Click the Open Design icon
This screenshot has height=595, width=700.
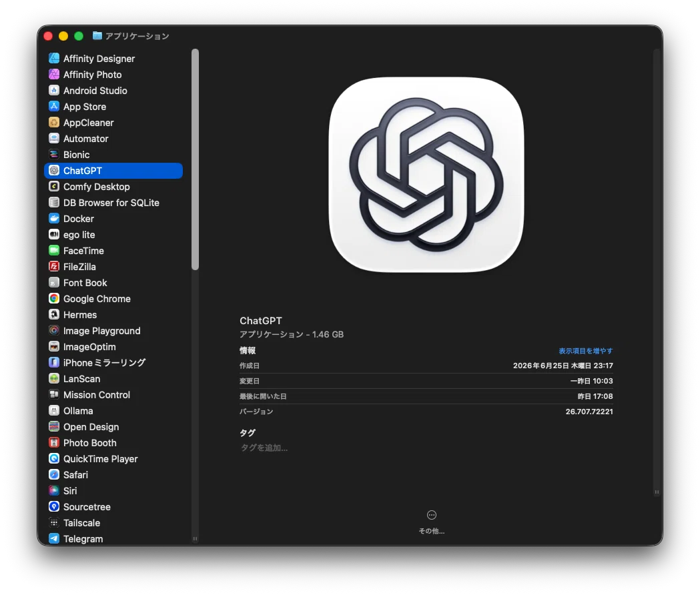pyautogui.click(x=54, y=427)
